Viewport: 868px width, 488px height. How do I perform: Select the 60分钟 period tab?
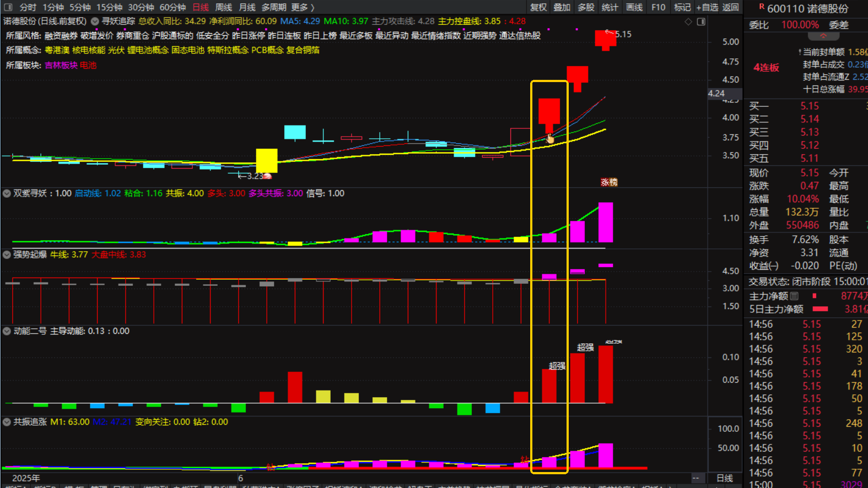click(172, 7)
